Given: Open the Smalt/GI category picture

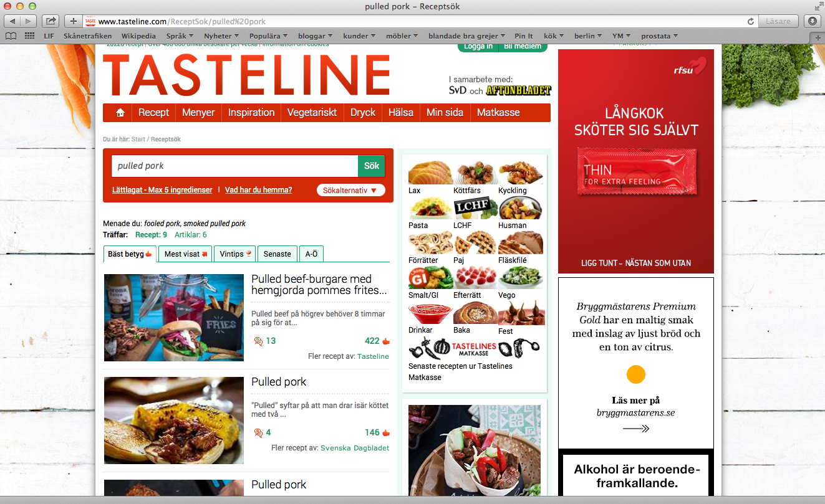Looking at the screenshot, I should coord(431,277).
